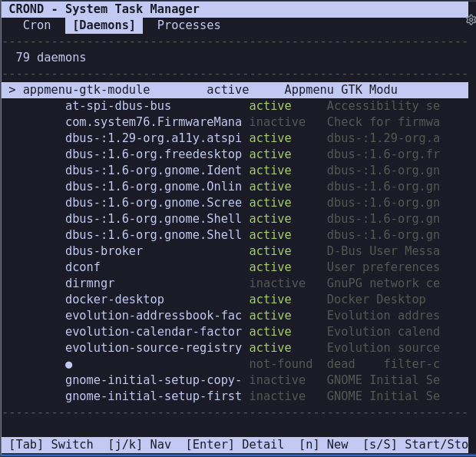Select the evolution-calendar-factor daemon

coord(154,332)
